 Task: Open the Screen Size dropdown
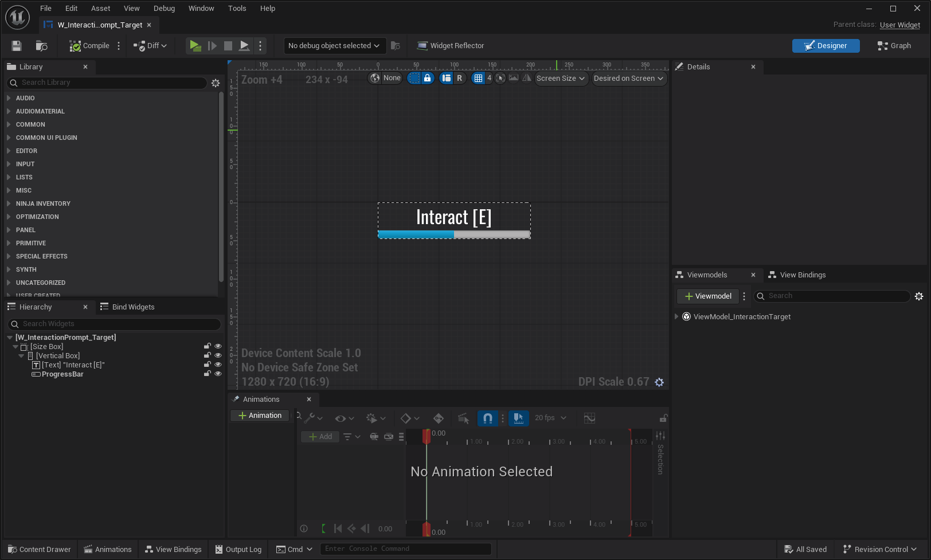pos(561,79)
